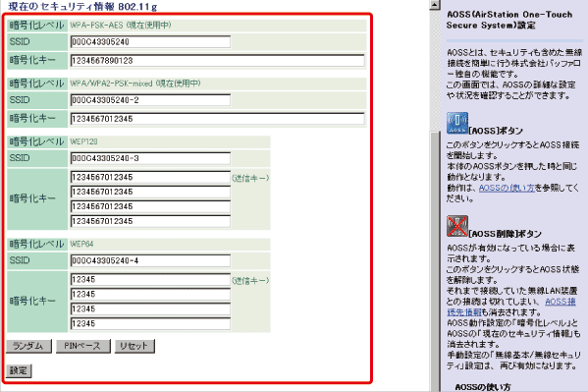
Task: Click the 現在のセキュリティ情報 802.11g heading
Action: [x=82, y=6]
